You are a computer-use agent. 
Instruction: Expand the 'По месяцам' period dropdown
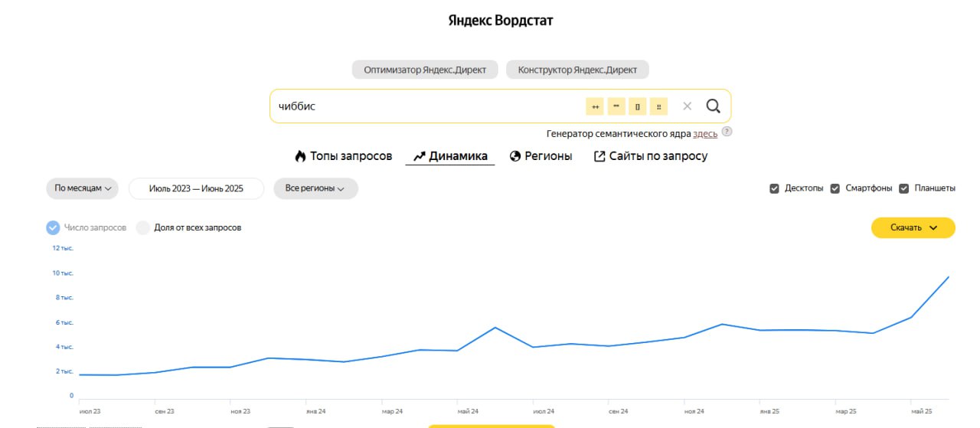82,188
